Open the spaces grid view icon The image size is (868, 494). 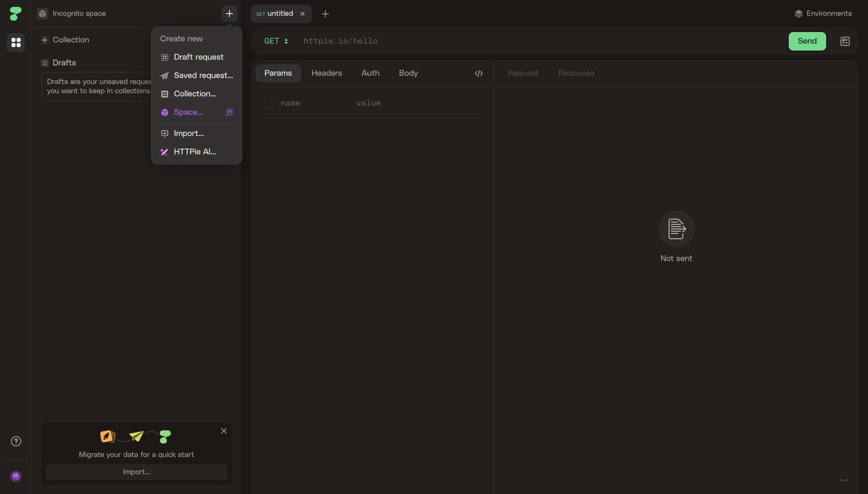16,42
